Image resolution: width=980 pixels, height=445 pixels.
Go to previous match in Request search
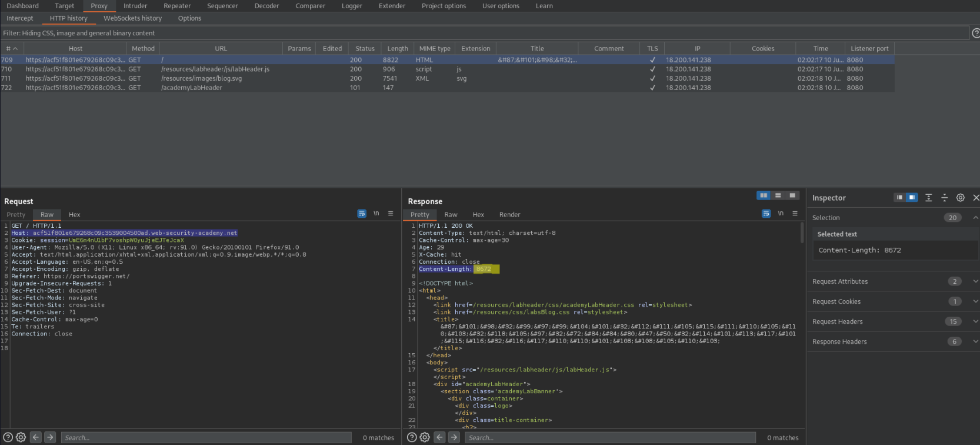36,437
